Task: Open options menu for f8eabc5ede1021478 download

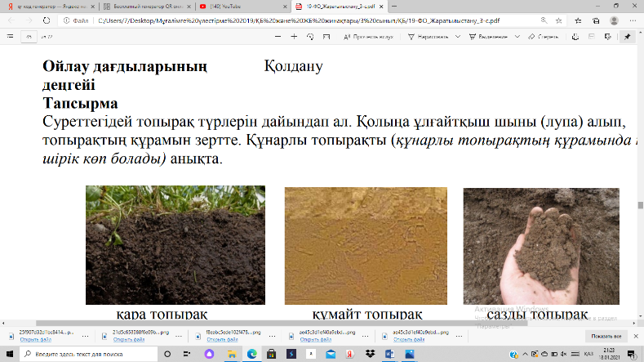Action: 272,336
